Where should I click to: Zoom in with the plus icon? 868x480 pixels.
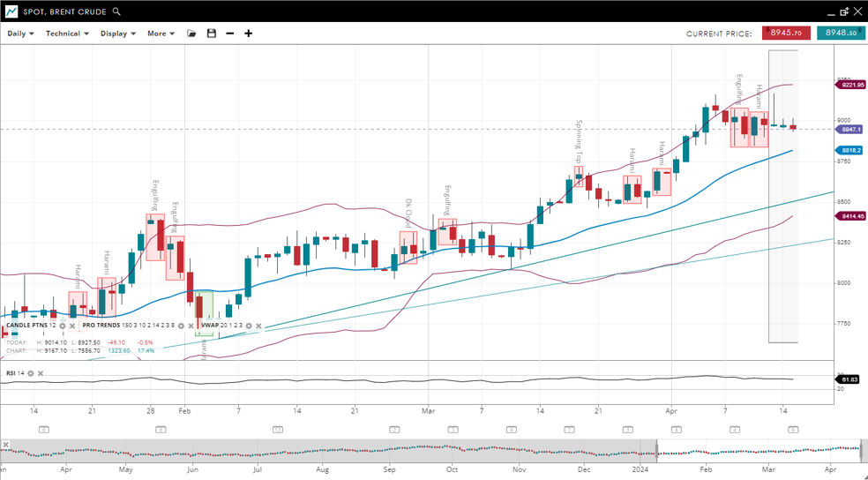249,34
